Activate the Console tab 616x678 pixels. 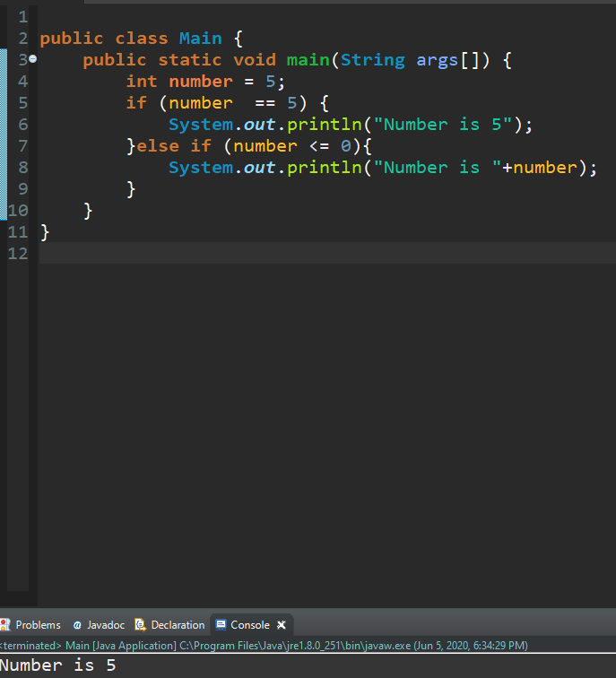[x=249, y=625]
